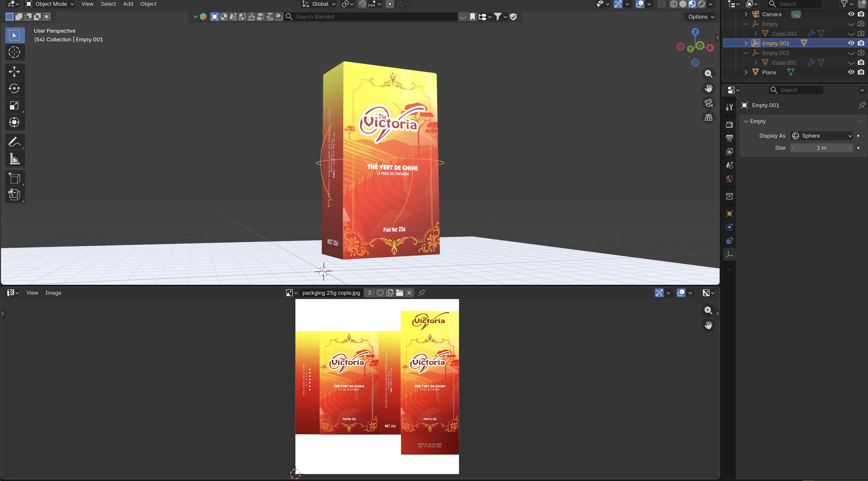
Task: Open the View Layer properties tab
Action: 729,151
